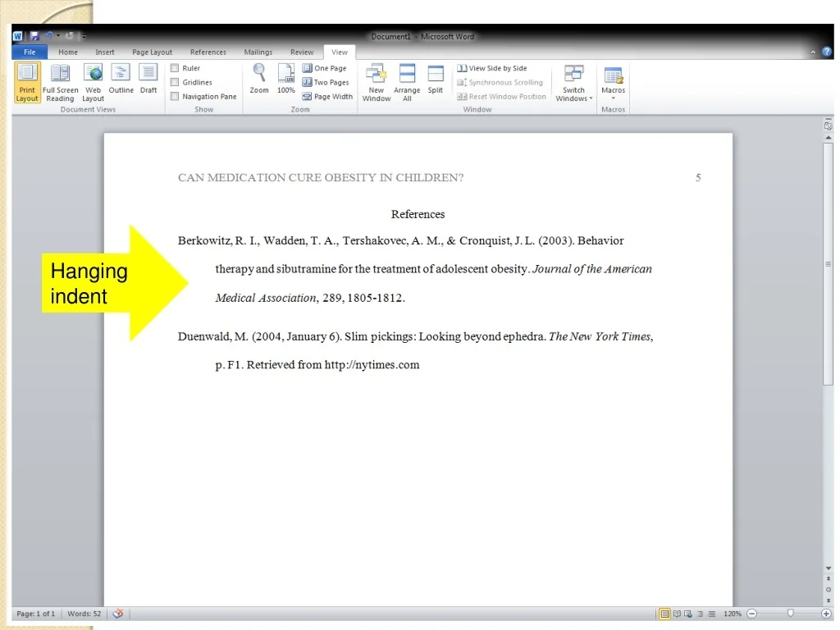Click the 120% zoom level
The width and height of the screenshot is (840, 630).
(733, 614)
